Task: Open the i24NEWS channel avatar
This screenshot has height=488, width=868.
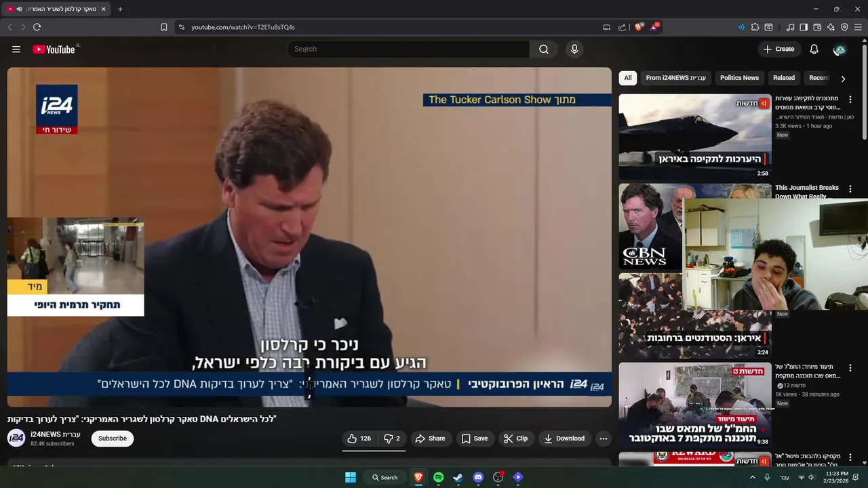Action: point(16,439)
